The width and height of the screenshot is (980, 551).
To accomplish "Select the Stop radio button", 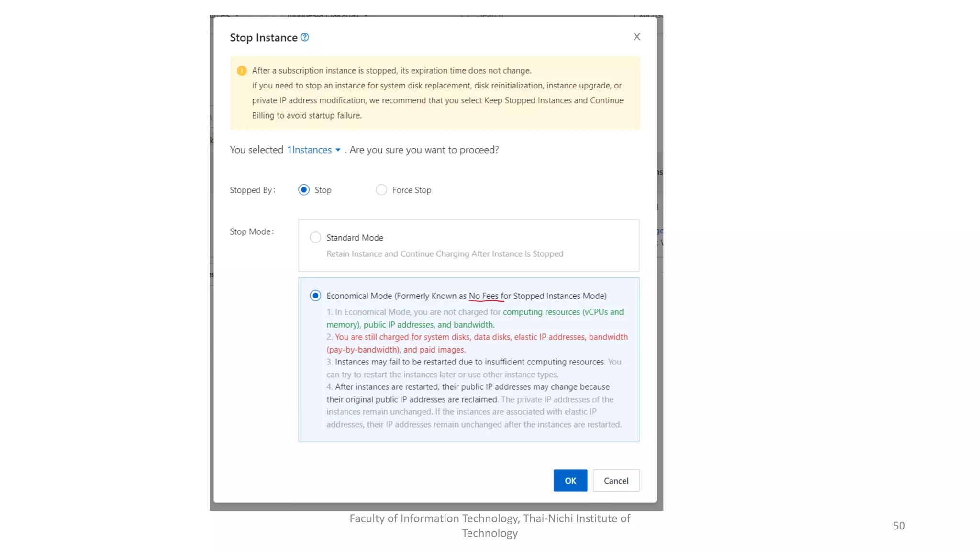I will pyautogui.click(x=304, y=190).
